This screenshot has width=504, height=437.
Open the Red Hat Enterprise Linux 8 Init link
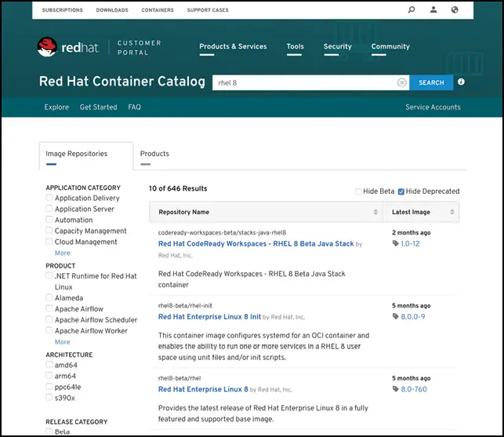click(x=209, y=317)
